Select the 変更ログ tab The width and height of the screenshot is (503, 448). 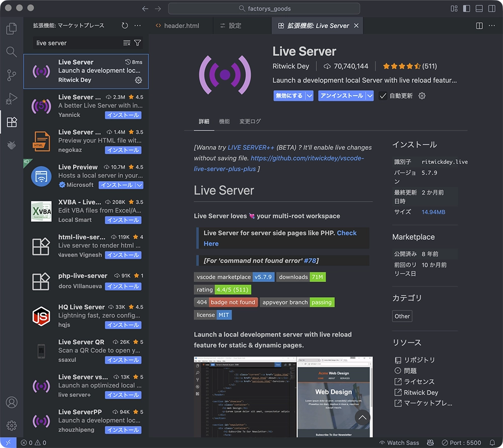(250, 122)
